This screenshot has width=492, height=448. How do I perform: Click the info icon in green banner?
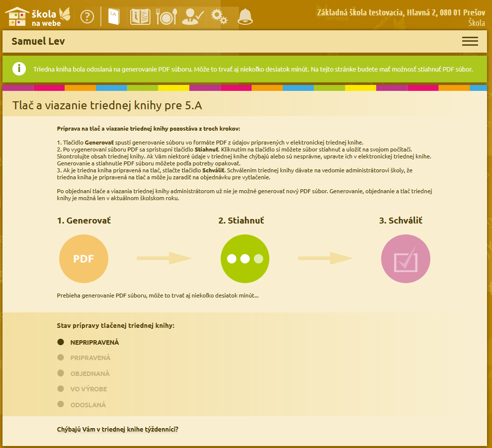[x=19, y=69]
